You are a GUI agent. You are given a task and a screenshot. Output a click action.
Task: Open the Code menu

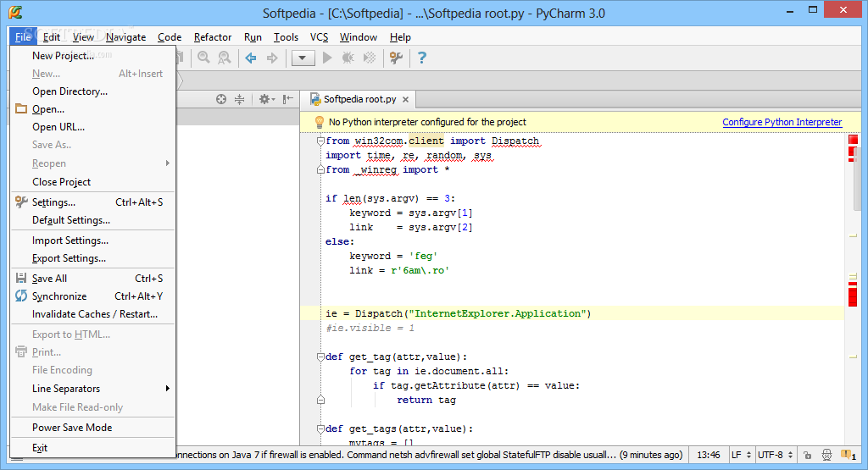170,37
